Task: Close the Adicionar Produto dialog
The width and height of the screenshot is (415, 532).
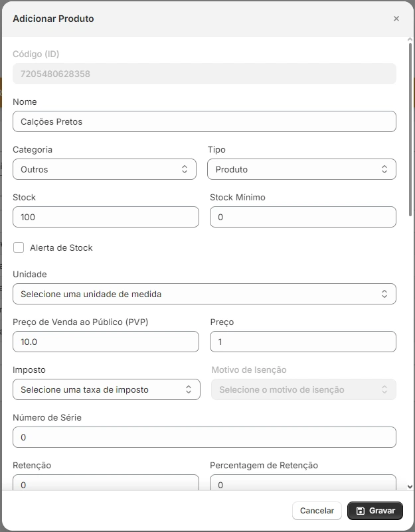Action: [396, 19]
